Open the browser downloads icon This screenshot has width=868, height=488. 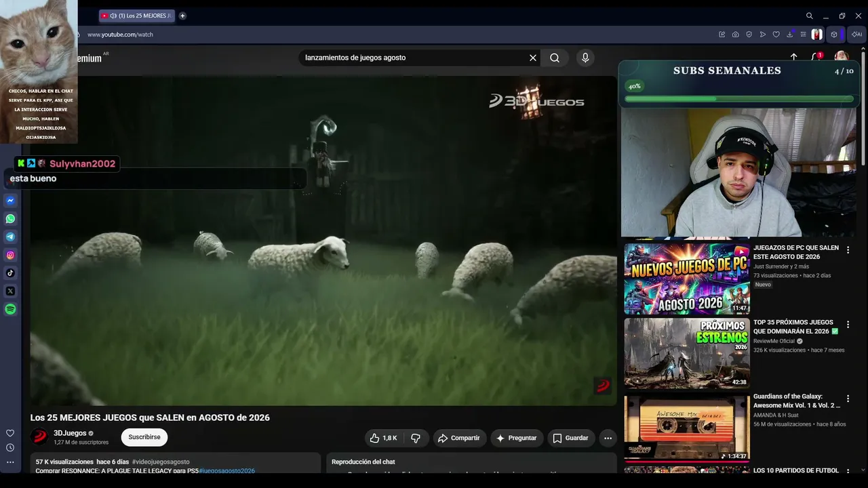tap(790, 35)
